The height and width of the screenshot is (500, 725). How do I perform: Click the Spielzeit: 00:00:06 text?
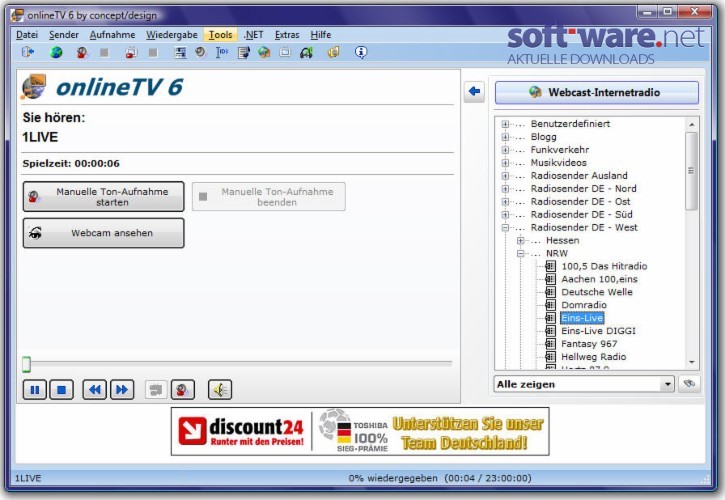pyautogui.click(x=71, y=163)
